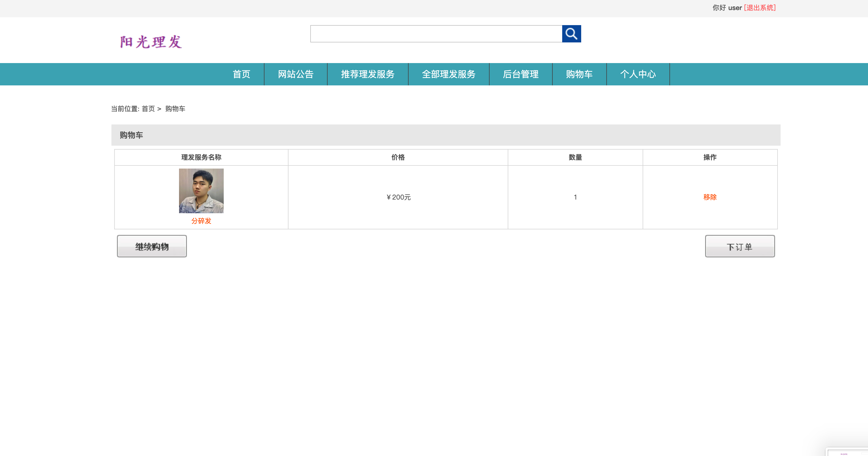Open the 全部理发服务 section

449,74
